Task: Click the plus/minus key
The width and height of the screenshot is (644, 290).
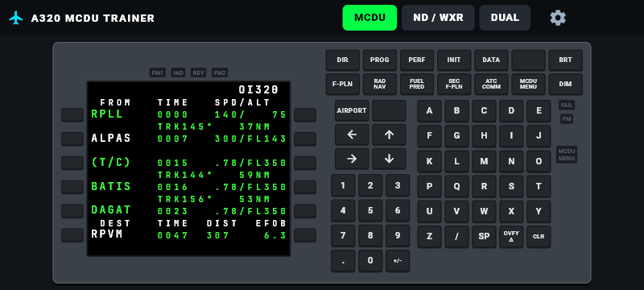Action: (x=398, y=261)
